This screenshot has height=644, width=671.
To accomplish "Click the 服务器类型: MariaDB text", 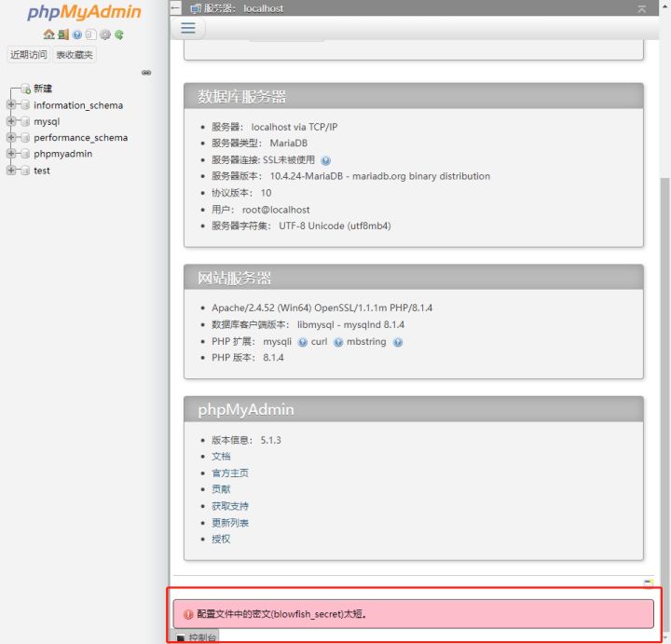I will 259,144.
